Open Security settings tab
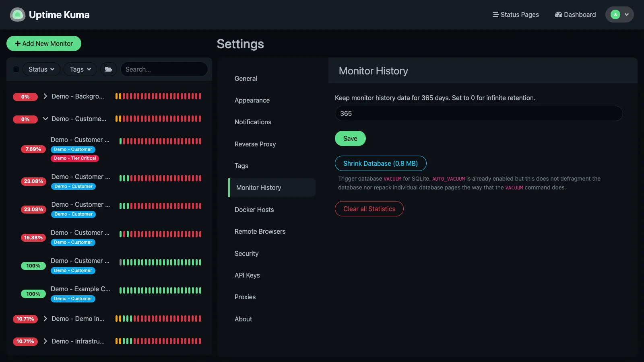This screenshot has width=644, height=362. [272, 253]
